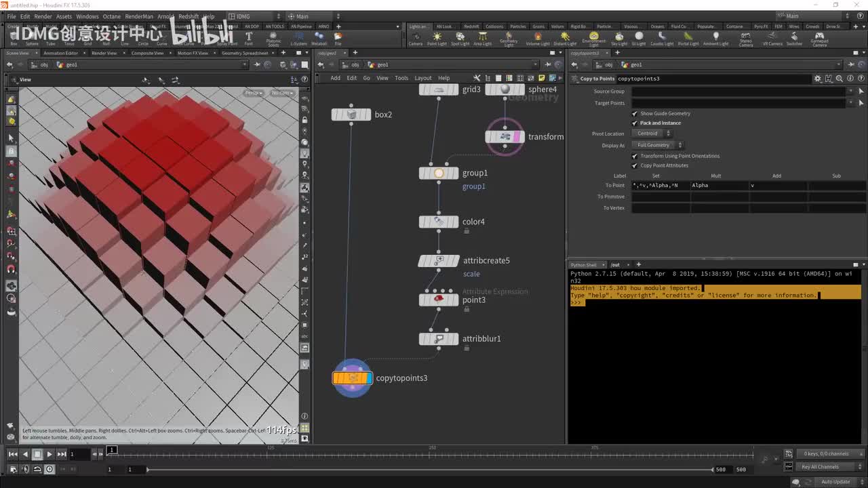Screen dimensions: 868x488
Task: Open the File menu
Action: (12, 16)
